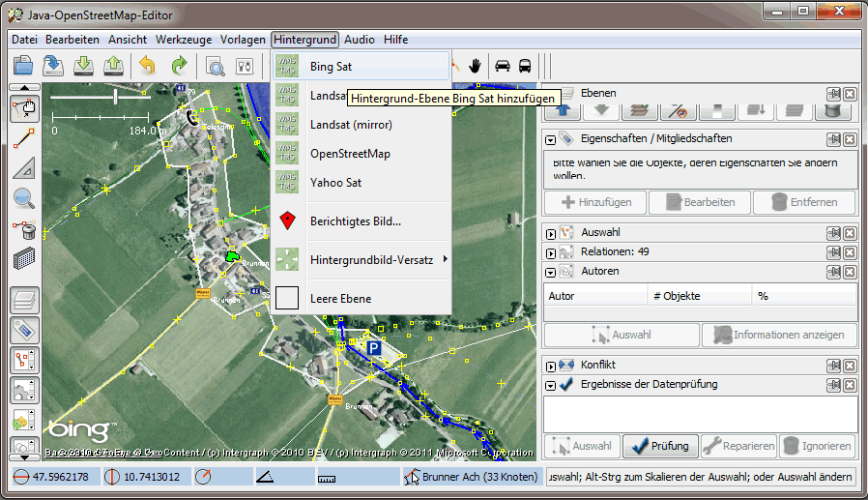Screen dimensions: 868x500
Task: Open the Werkzeuge menu
Action: click(184, 40)
